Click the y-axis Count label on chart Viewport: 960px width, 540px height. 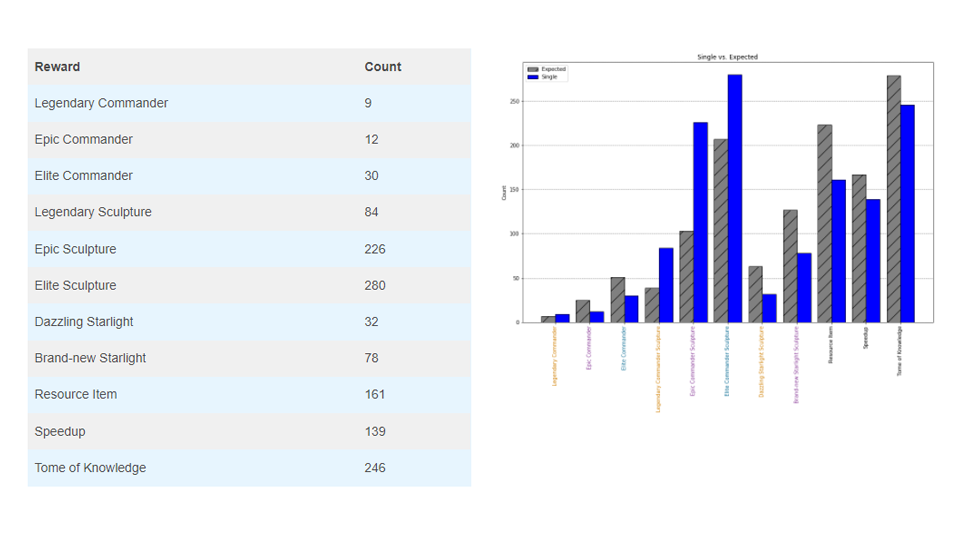click(x=504, y=192)
